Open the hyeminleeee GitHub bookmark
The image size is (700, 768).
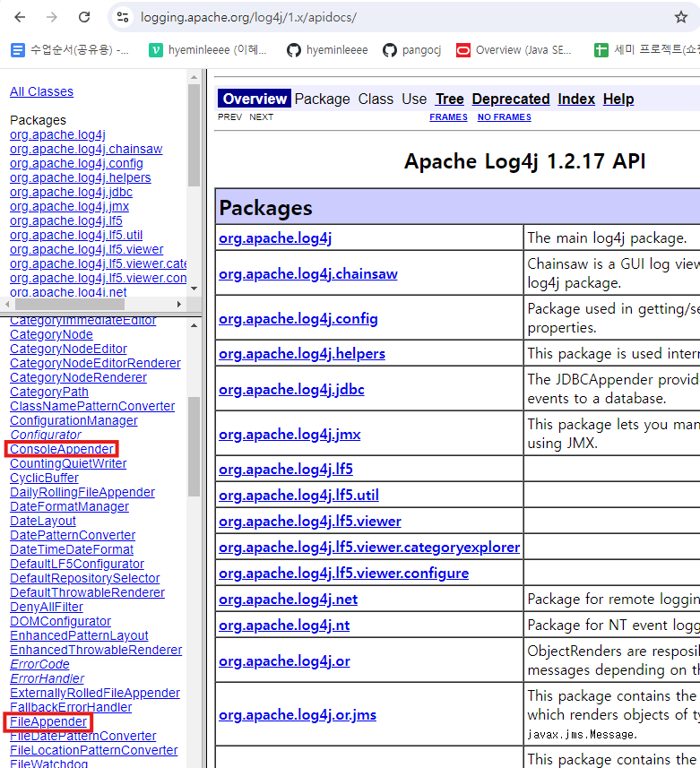[327, 49]
